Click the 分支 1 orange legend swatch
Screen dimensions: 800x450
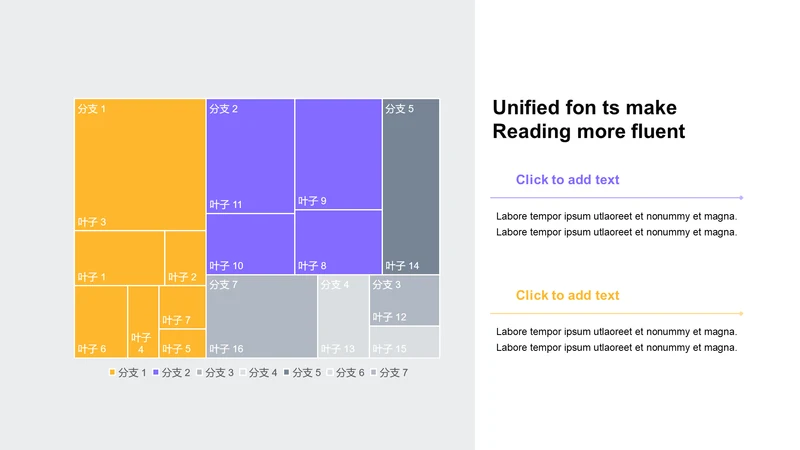click(x=112, y=372)
